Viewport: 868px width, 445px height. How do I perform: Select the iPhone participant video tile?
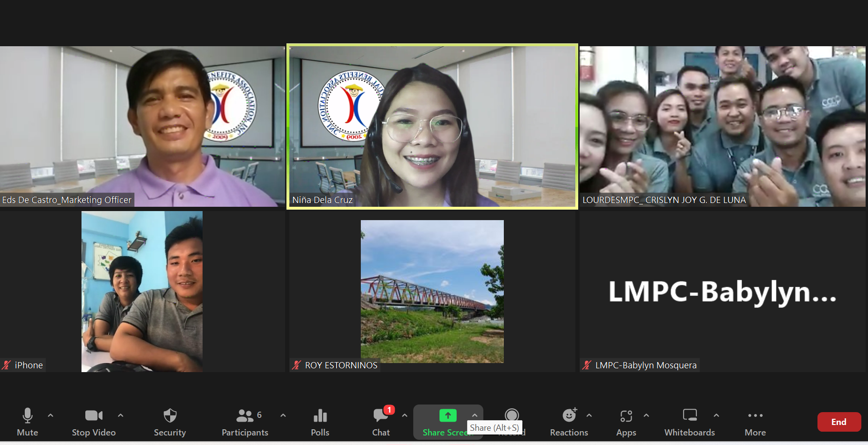[x=143, y=292]
